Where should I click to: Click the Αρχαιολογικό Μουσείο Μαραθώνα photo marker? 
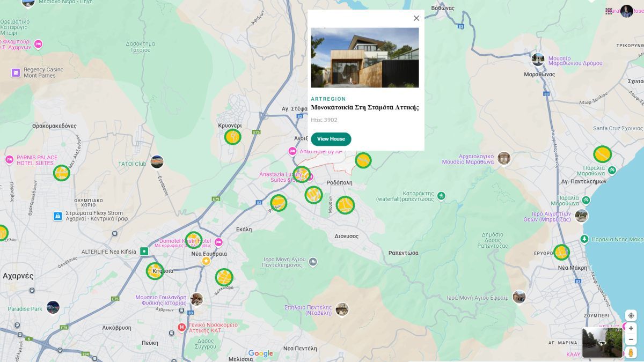[503, 158]
